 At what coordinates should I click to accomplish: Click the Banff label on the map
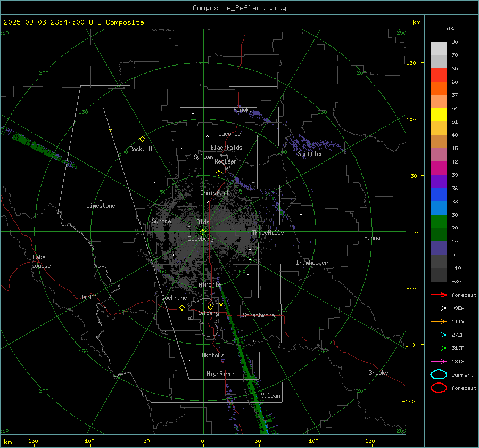pyautogui.click(x=88, y=297)
